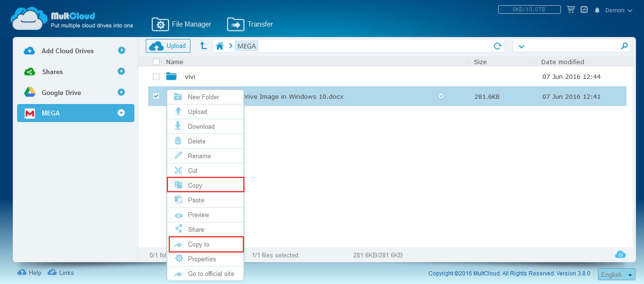Sort by the Date modified column header
The height and width of the screenshot is (284, 644).
coord(563,62)
